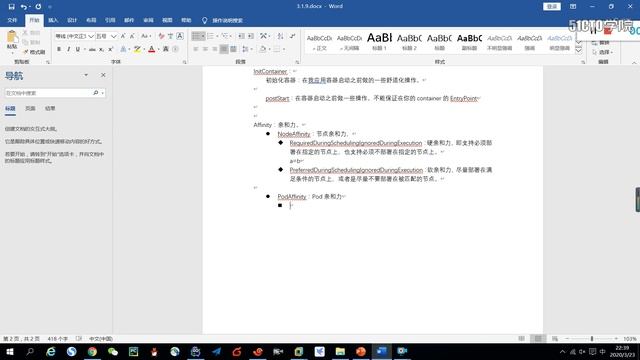Align text right
640x360 pixels.
(x=215, y=49)
